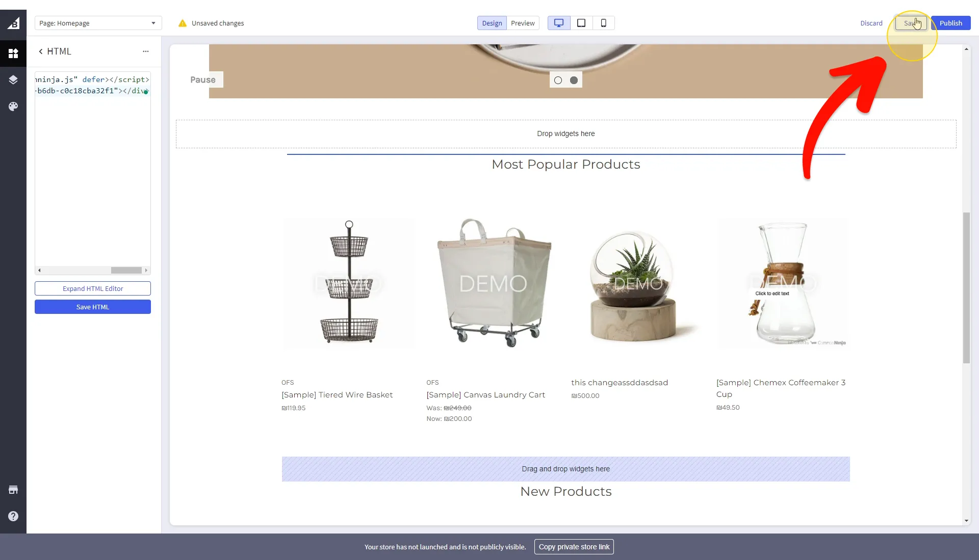Click OFS brand above Canvas Laundry Cart
The image size is (979, 560).
coord(432,383)
